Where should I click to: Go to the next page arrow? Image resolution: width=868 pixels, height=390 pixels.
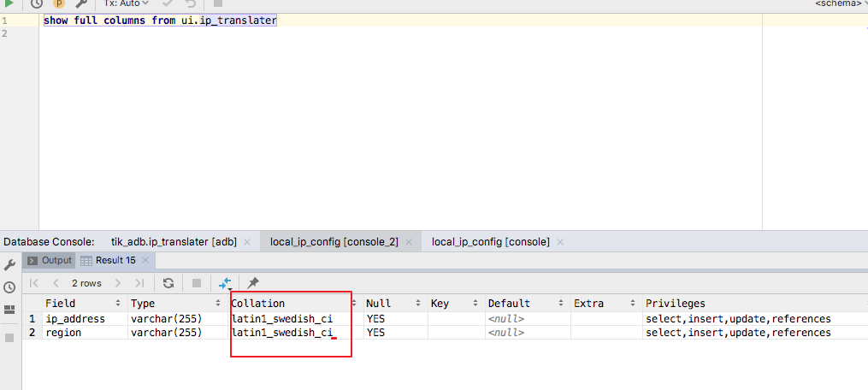117,283
